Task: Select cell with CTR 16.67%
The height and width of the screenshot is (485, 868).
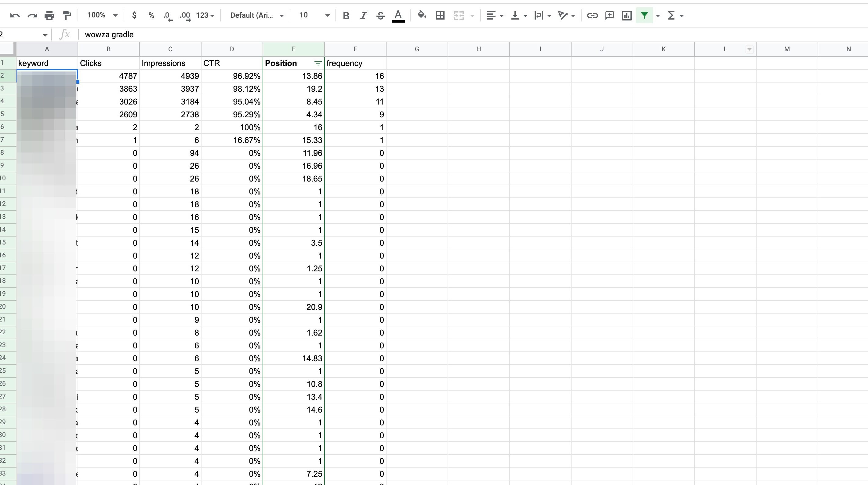Action: [232, 140]
